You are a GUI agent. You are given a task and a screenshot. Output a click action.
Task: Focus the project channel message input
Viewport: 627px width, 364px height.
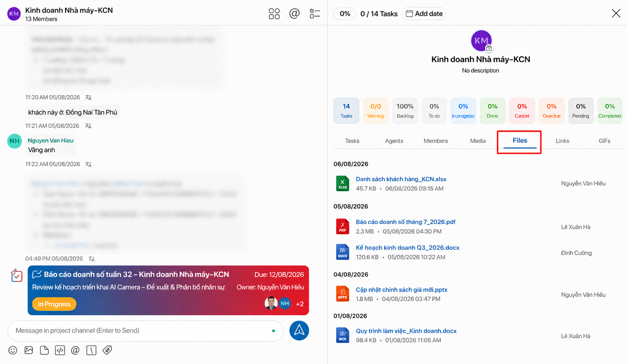[x=146, y=331]
